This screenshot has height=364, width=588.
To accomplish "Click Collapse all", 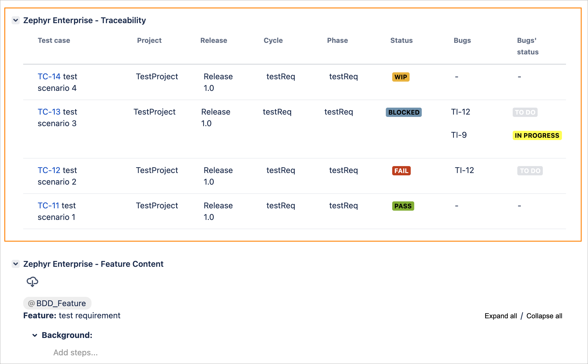I will pos(544,316).
